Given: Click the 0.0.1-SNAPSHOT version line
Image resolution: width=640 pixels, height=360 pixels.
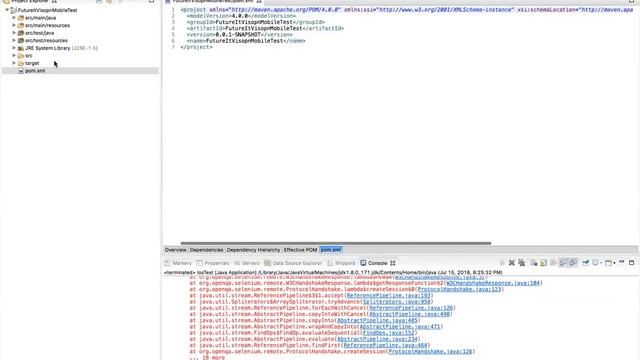Looking at the screenshot, I should point(240,35).
